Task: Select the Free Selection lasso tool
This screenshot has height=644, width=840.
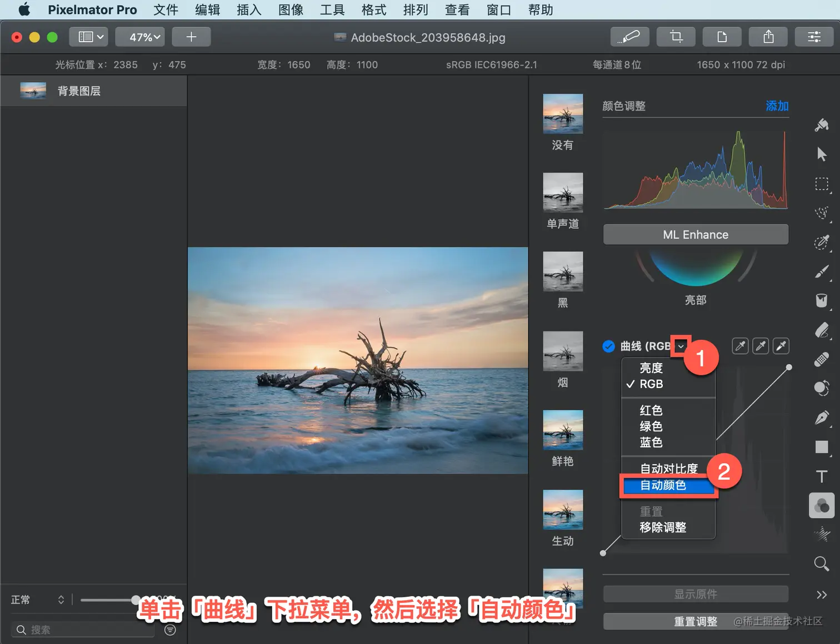Action: [822, 213]
